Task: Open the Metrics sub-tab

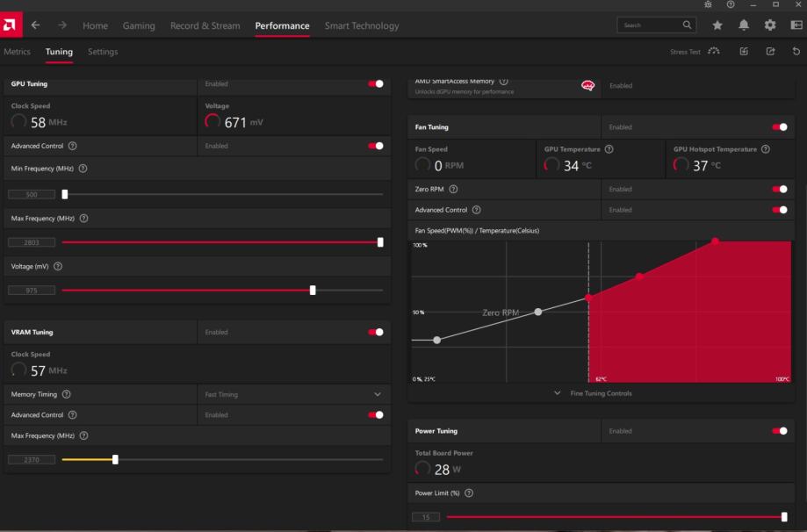Action: 16,52
